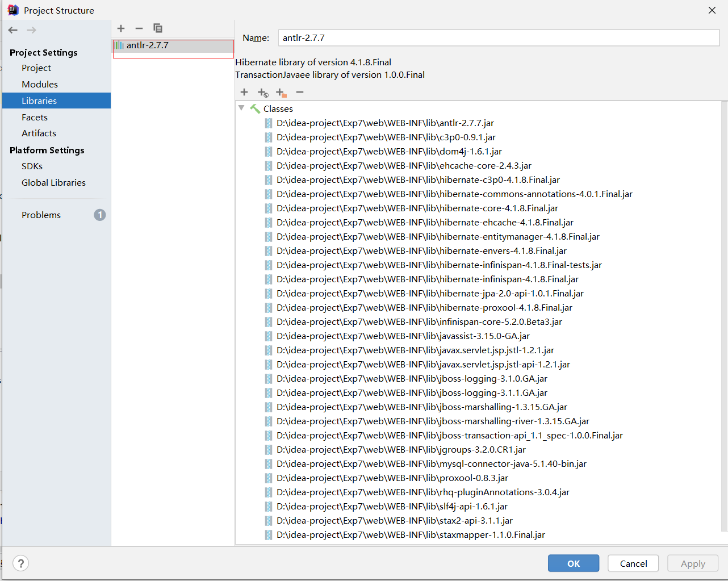
Task: Select the ehcache-core-2.4.3.jar entry
Action: tap(404, 166)
